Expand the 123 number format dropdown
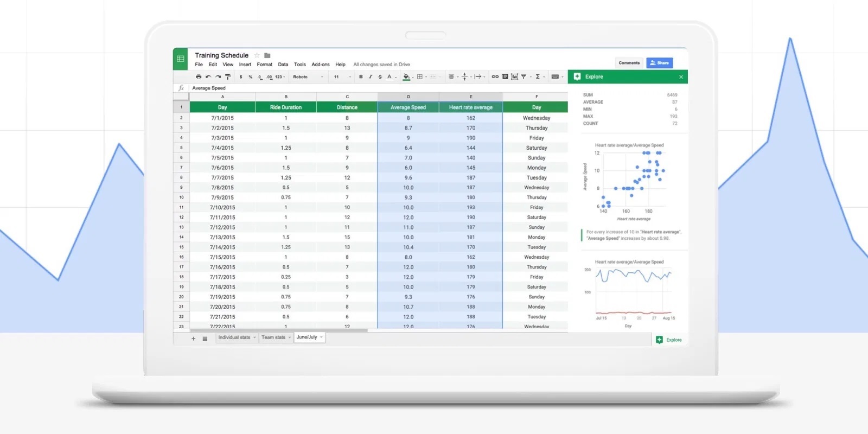The height and width of the screenshot is (434, 868). [279, 77]
